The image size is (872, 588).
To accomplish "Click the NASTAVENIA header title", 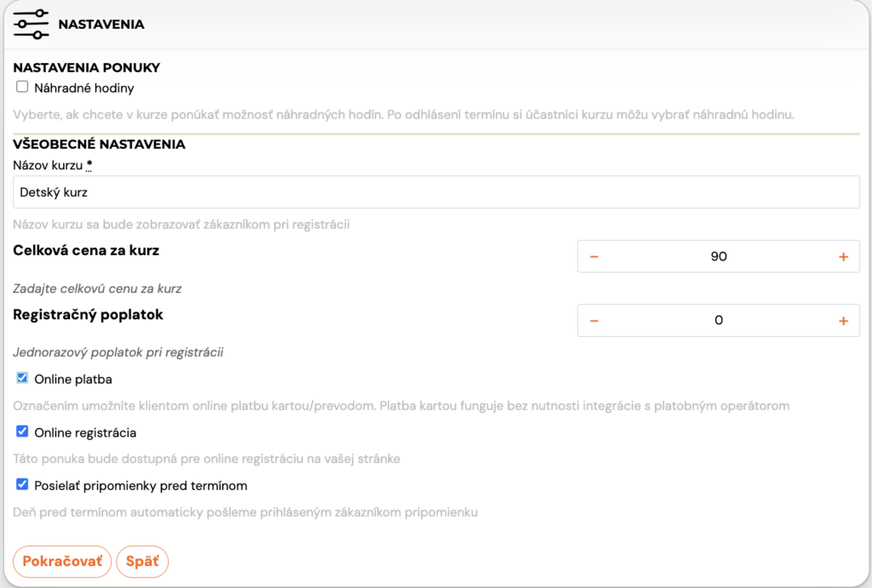I will [x=101, y=25].
